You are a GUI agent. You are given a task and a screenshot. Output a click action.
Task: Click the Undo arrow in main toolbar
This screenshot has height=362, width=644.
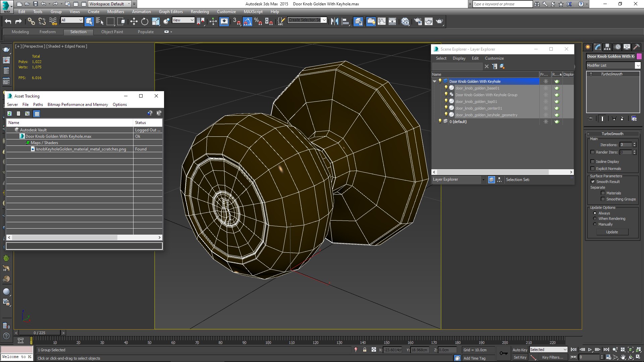8,21
